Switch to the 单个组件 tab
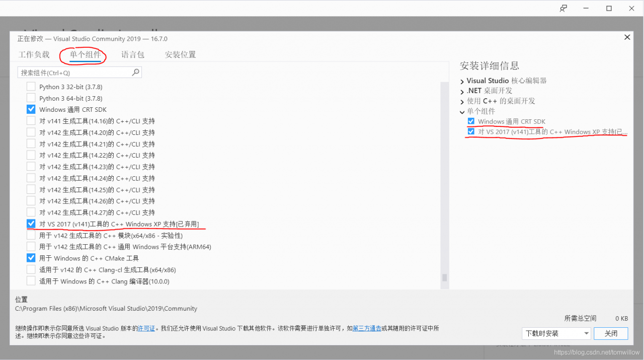 pyautogui.click(x=86, y=54)
